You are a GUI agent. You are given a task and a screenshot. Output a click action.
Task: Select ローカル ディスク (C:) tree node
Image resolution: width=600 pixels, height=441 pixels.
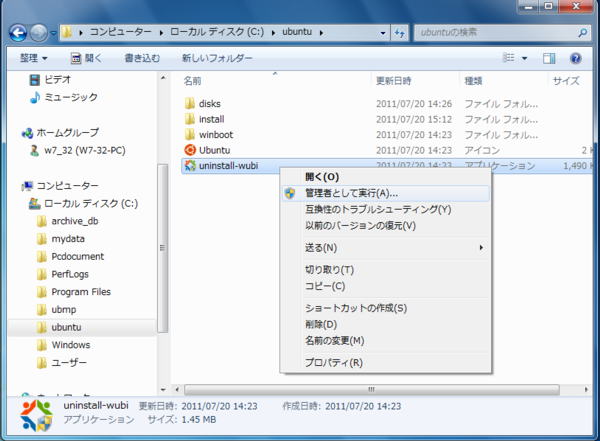tap(83, 204)
